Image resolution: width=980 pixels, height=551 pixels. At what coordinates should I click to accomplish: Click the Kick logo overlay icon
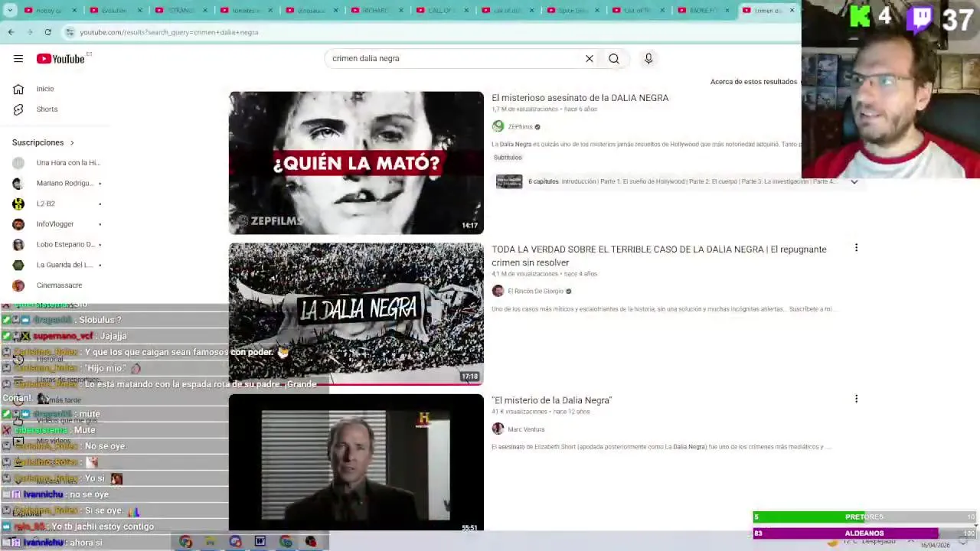coord(860,17)
